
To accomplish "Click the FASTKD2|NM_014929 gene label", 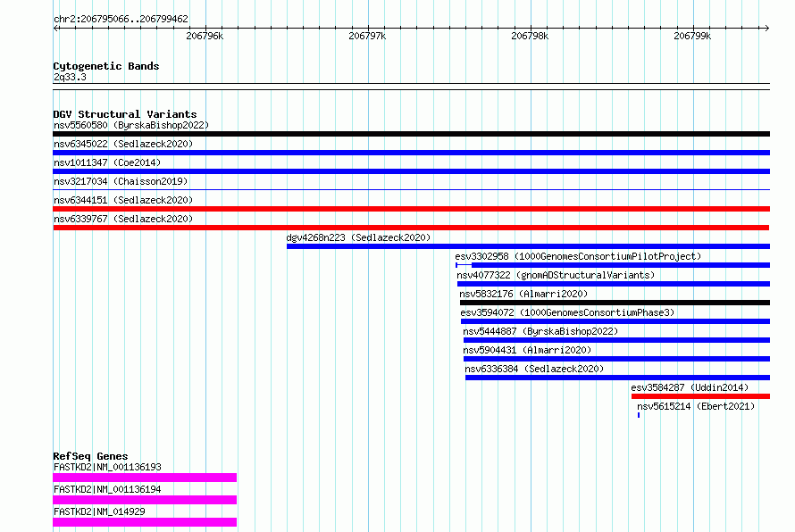I will tap(99, 511).
